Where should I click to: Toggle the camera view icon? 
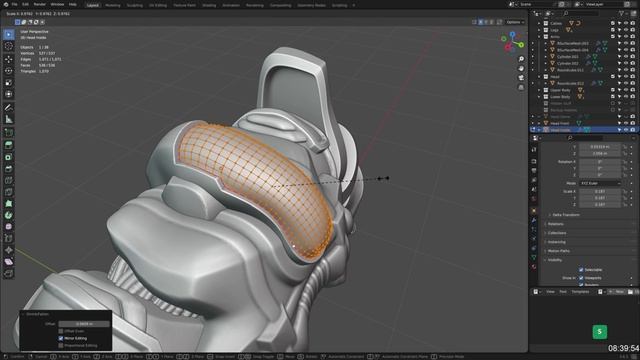521,78
